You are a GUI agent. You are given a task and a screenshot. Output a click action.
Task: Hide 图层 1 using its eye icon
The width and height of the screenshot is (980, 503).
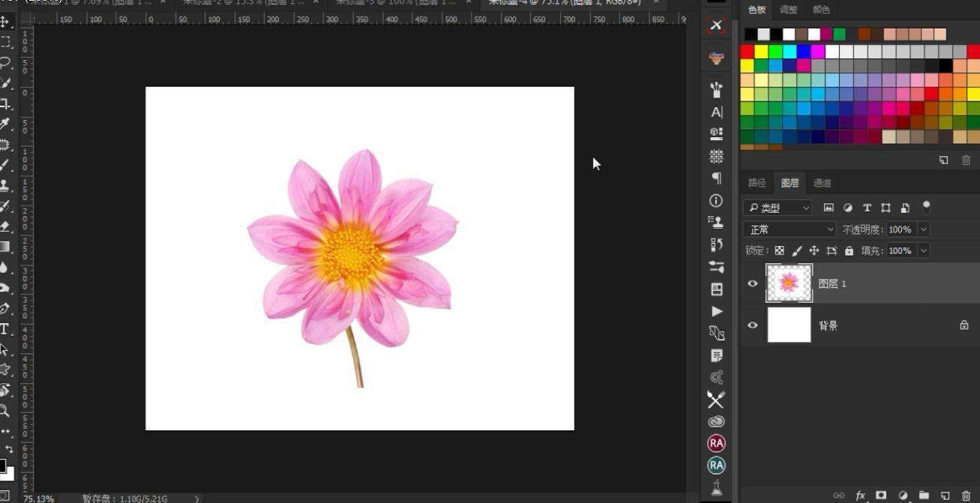(753, 283)
